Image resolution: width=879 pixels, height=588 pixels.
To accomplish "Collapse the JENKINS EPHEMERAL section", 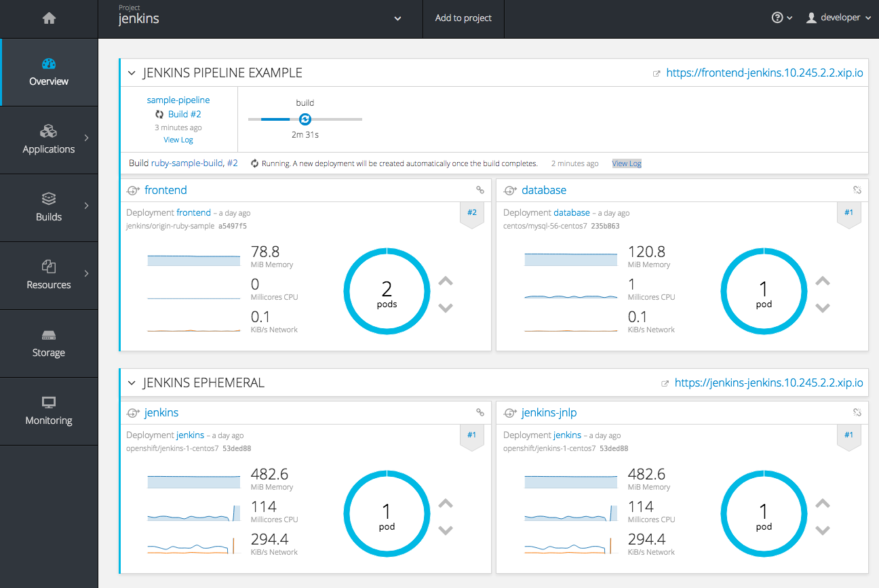I will [132, 383].
